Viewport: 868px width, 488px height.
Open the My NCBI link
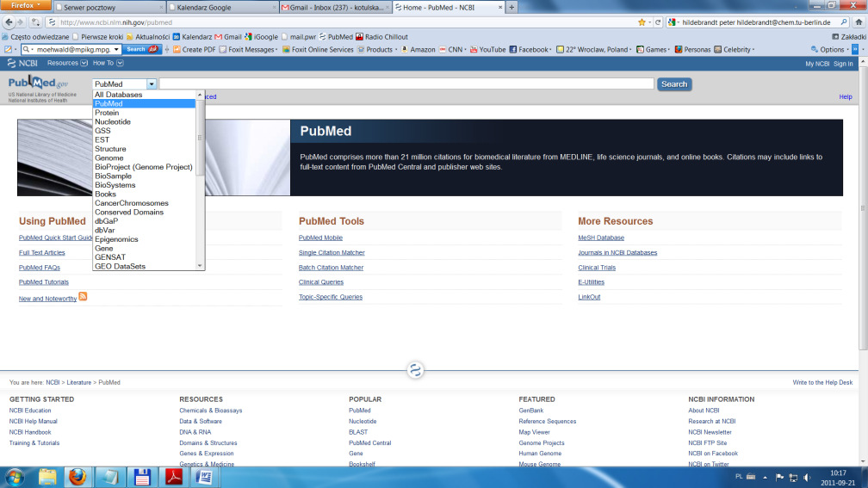pyautogui.click(x=817, y=64)
